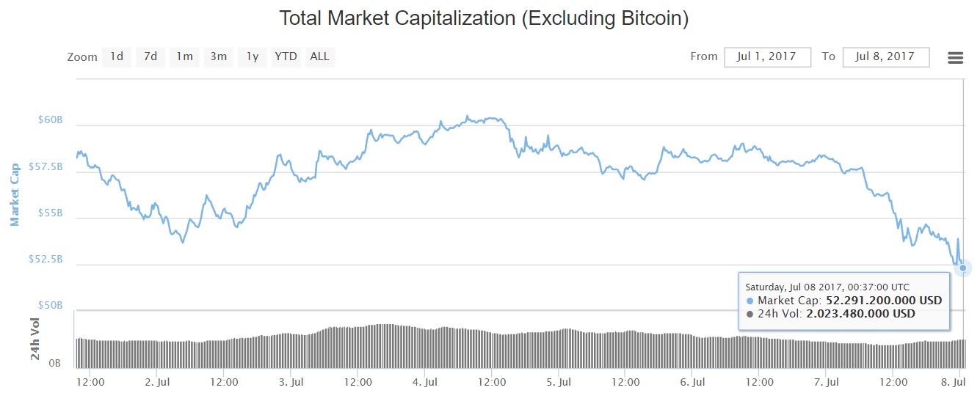Switch zoom to 1y
This screenshot has height=393, width=980.
252,56
